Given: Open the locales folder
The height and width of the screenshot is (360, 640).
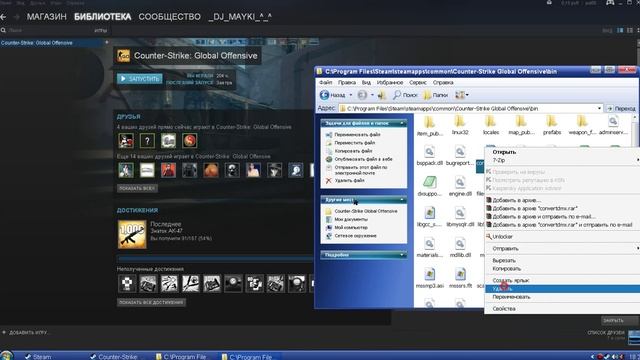Looking at the screenshot, I should [491, 125].
